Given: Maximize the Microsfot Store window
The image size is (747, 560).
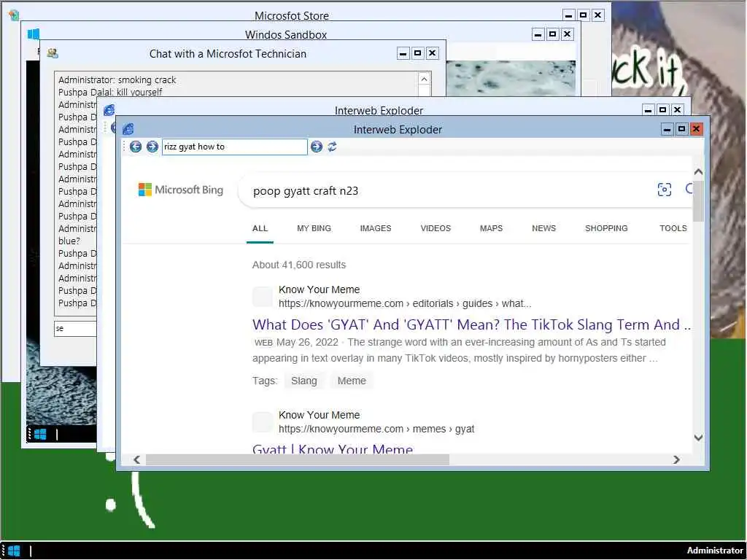Looking at the screenshot, I should pyautogui.click(x=583, y=15).
